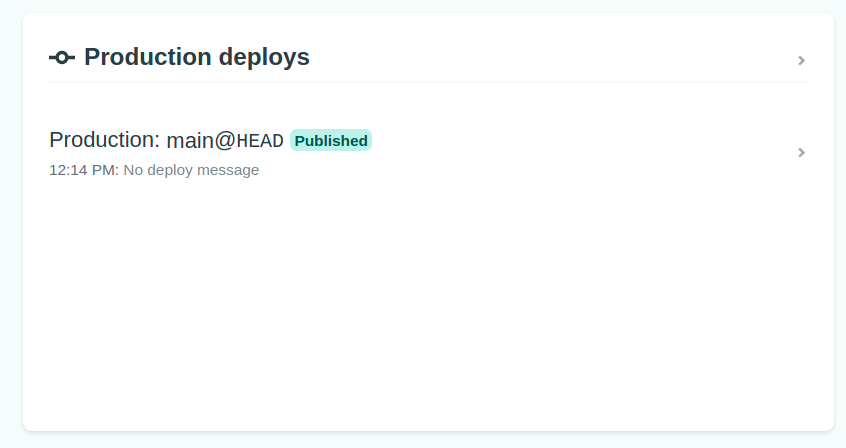Click the @ symbol between main and HEAD
846x448 pixels.
pos(225,141)
